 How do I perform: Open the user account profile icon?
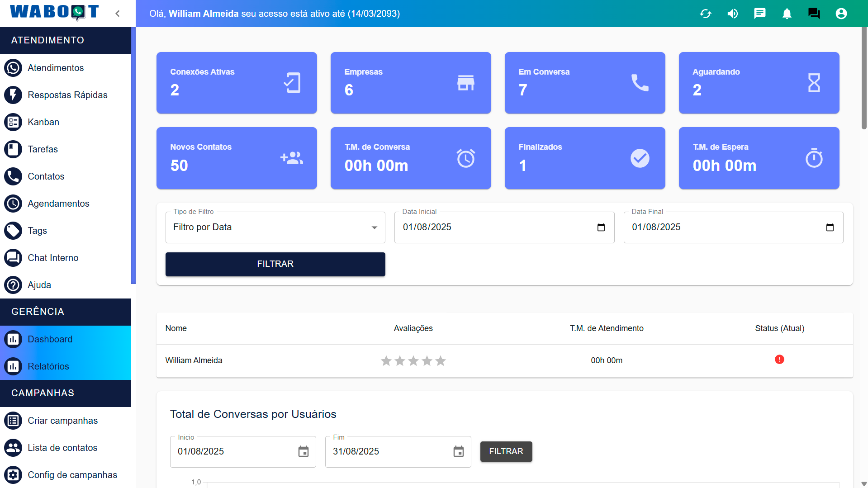point(841,14)
